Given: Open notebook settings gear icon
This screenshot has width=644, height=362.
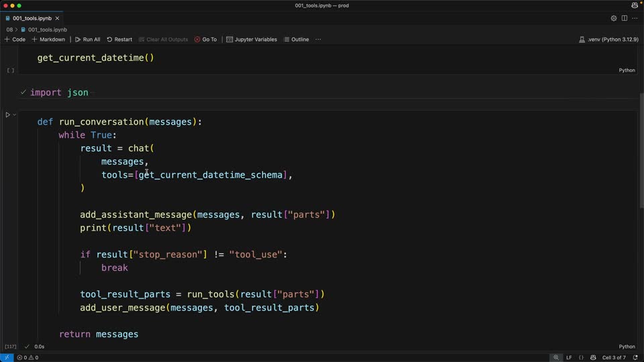Looking at the screenshot, I should point(614,18).
